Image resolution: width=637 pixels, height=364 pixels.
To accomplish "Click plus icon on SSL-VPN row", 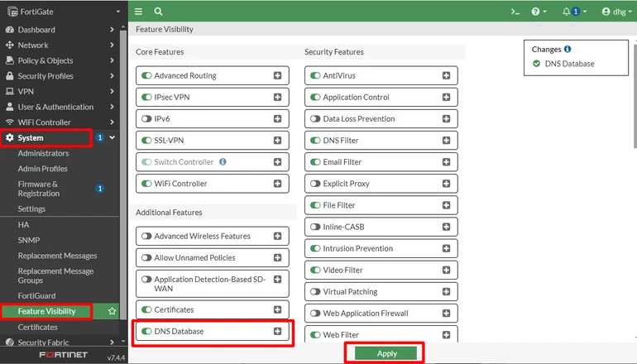I will 277,140.
